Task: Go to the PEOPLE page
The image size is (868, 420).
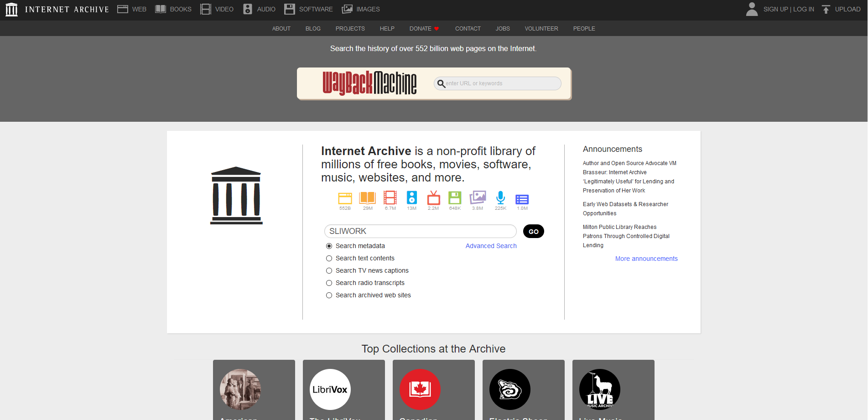Action: pyautogui.click(x=584, y=29)
